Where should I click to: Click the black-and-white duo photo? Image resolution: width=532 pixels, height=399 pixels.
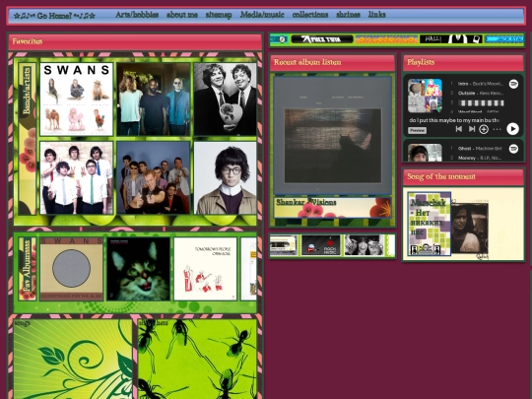(x=226, y=100)
